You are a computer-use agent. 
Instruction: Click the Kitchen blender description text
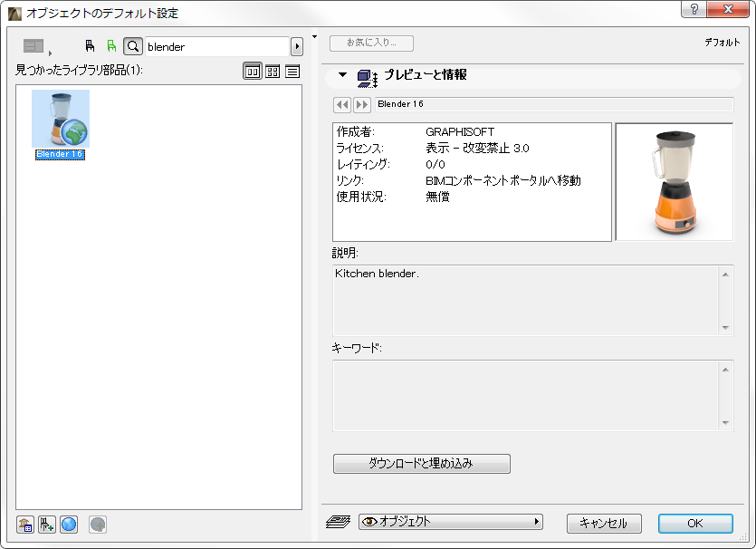coord(377,274)
